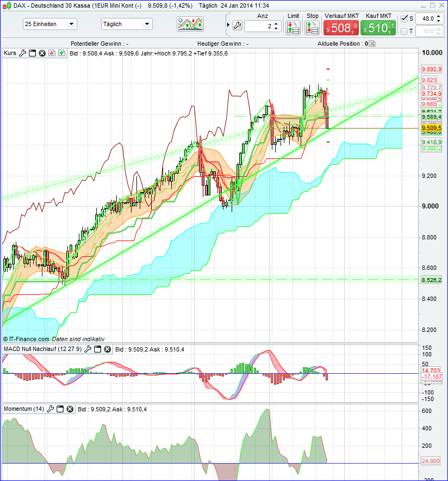Click the detach window icon on the Momentum panel
Viewport: 448px width, 481px height.
pyautogui.click(x=60, y=409)
